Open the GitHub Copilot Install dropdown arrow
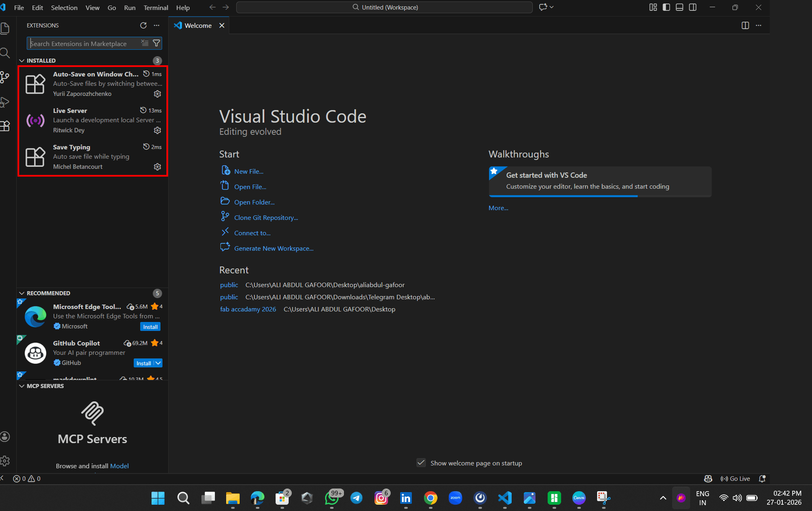 click(158, 363)
